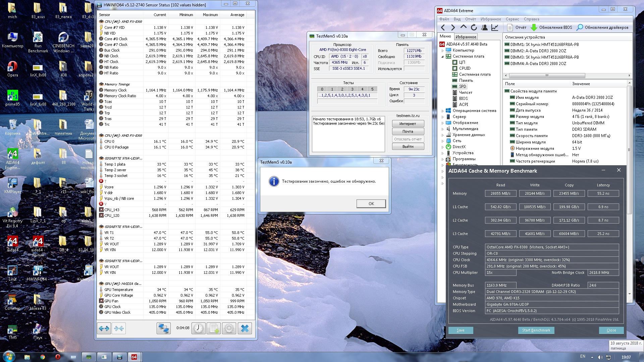This screenshot has height=362, width=644.
Task: Select the Чипсет tree item
Action: click(x=466, y=93)
